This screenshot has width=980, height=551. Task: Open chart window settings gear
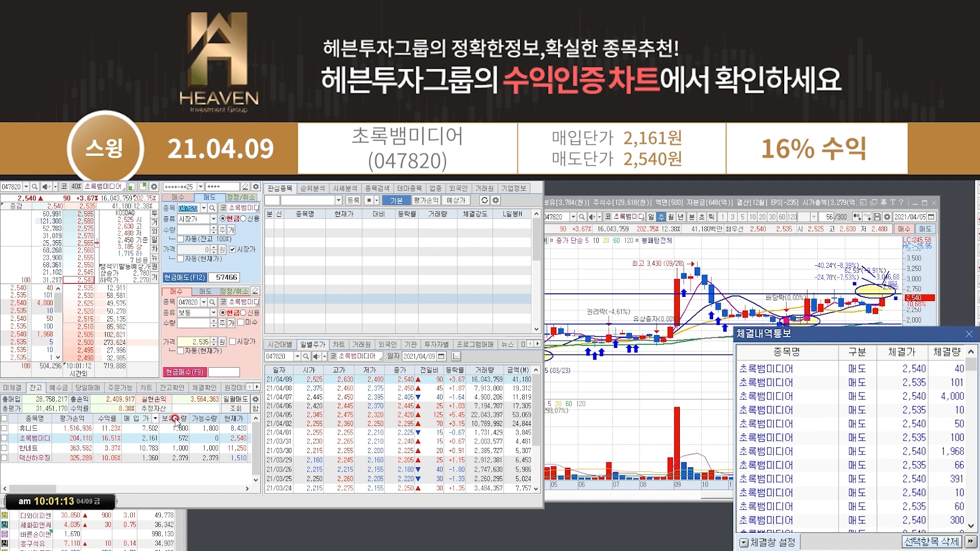click(x=887, y=217)
